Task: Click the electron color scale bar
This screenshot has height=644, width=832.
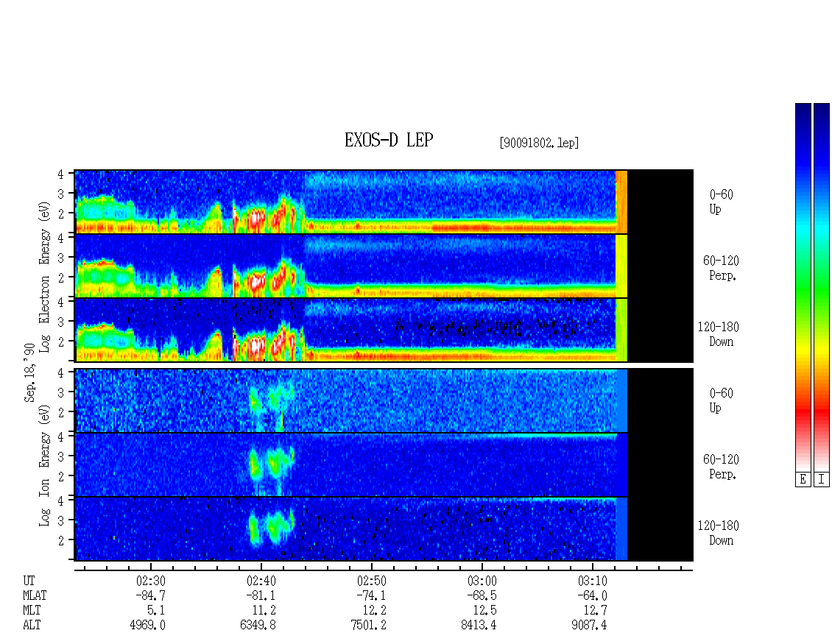Action: (803, 287)
